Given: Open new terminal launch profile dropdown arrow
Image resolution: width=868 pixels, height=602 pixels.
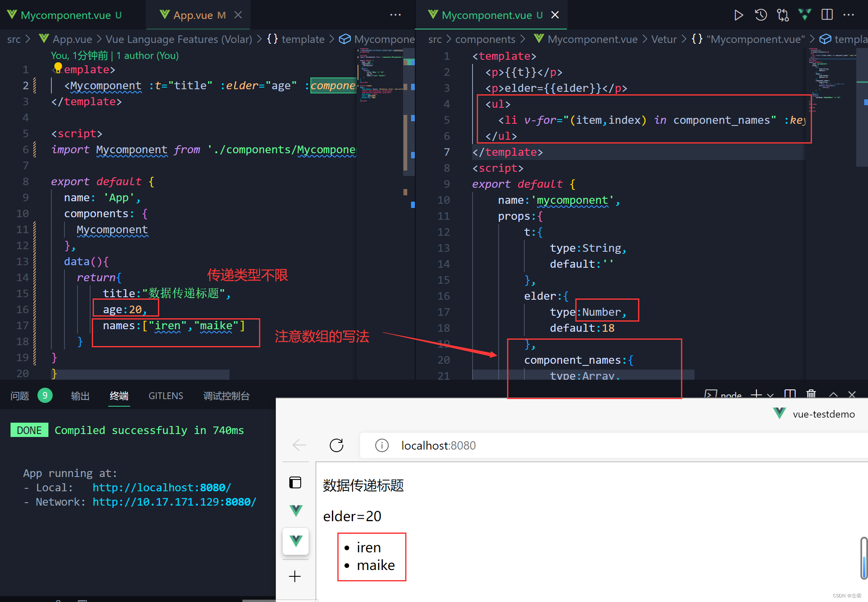Looking at the screenshot, I should click(770, 395).
